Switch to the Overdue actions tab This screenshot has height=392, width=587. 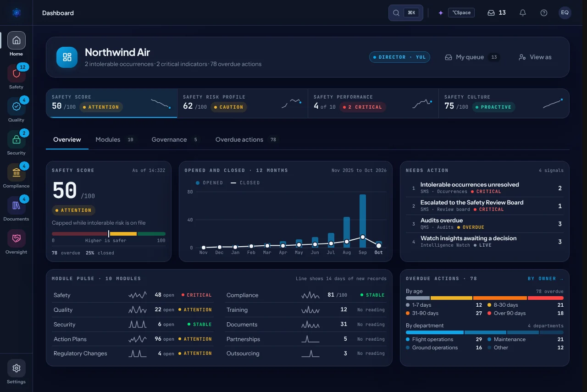[247, 139]
